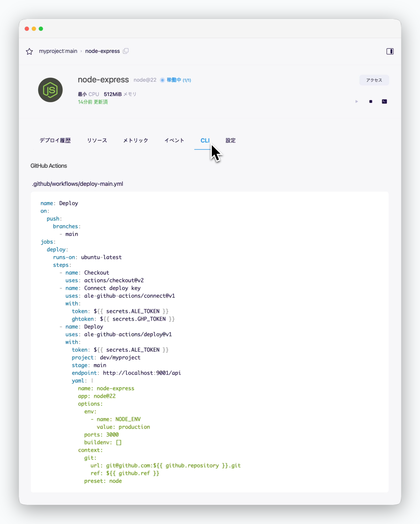Switch to the イベント tab
Screen dimensions: 420x524
(x=174, y=140)
